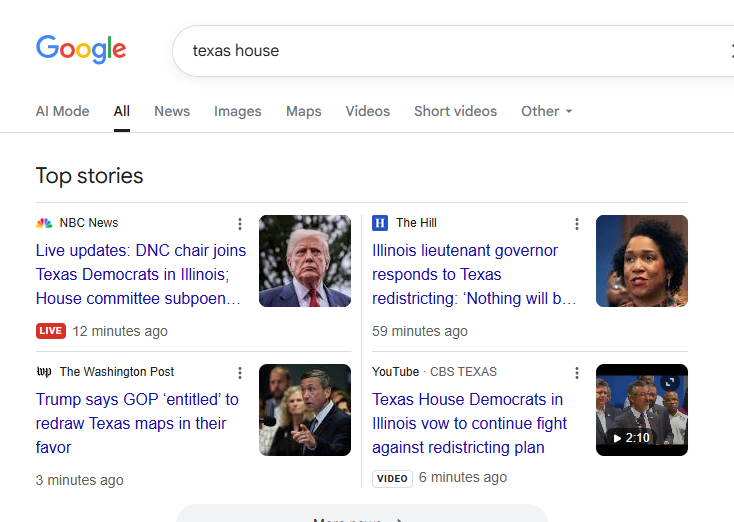Open Illinois lieutenant governor responds article
The image size is (734, 522).
[x=474, y=274]
